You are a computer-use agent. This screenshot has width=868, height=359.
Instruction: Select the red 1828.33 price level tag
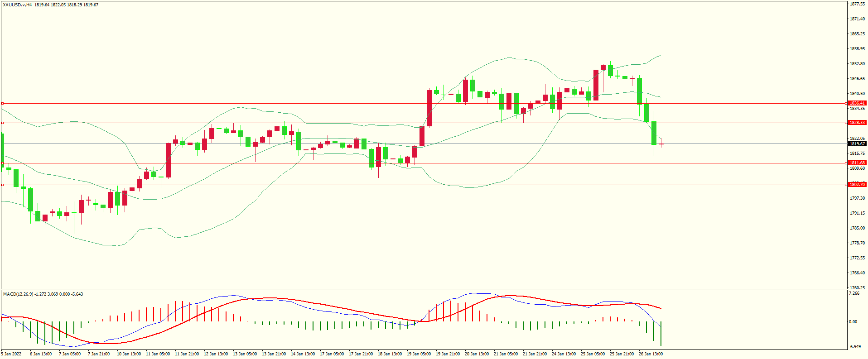coord(857,123)
